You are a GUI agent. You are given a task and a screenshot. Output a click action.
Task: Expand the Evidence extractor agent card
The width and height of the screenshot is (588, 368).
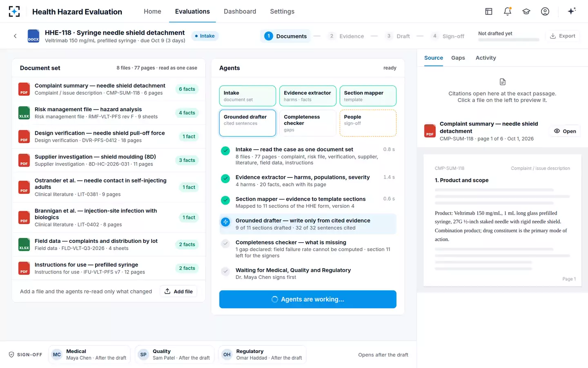click(308, 96)
